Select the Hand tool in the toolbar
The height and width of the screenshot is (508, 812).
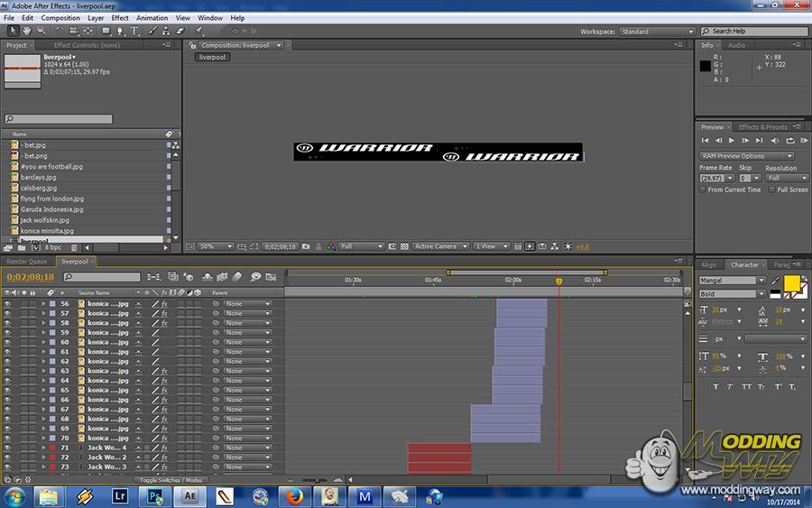(x=27, y=31)
